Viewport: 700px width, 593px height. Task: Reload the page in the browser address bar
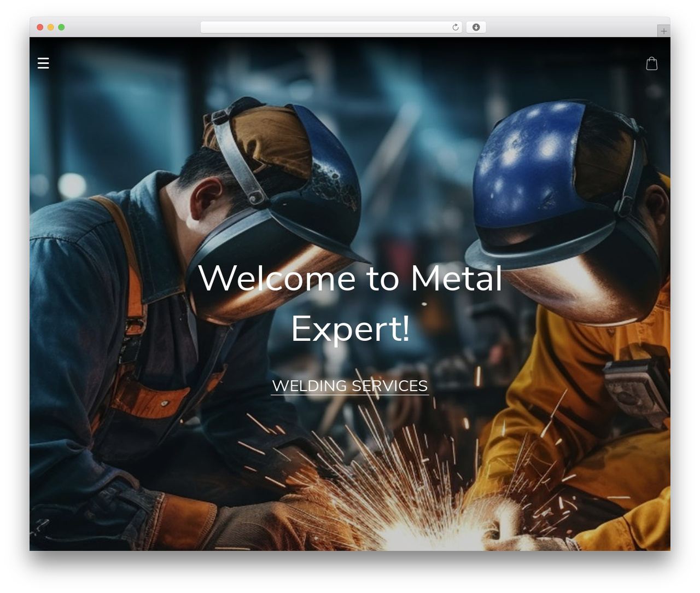pyautogui.click(x=456, y=27)
